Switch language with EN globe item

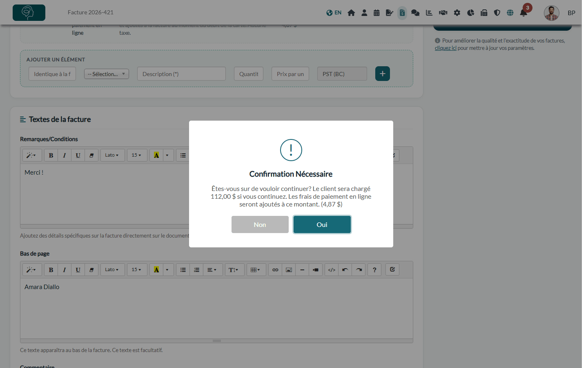click(334, 13)
